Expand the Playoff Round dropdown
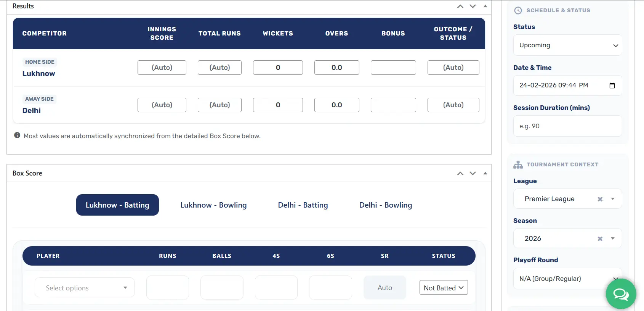 [567, 279]
